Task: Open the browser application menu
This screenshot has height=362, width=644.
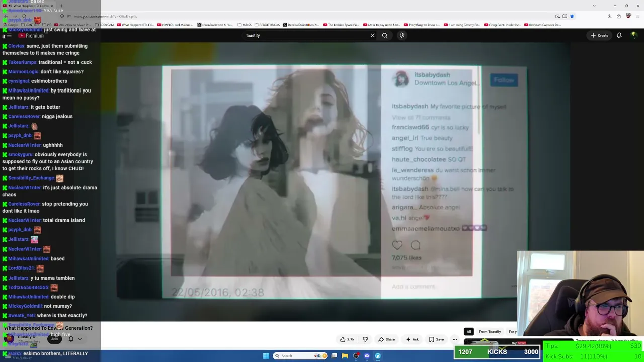Action: click(637, 16)
